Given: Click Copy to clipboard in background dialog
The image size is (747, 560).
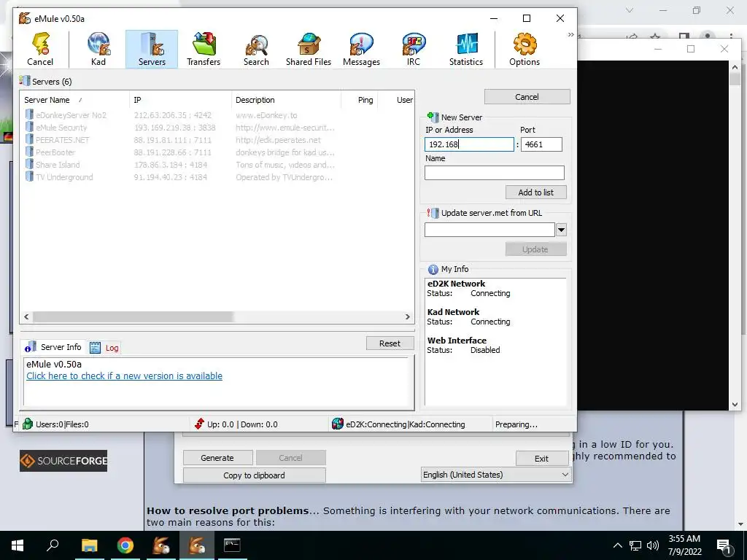Looking at the screenshot, I should coord(255,475).
